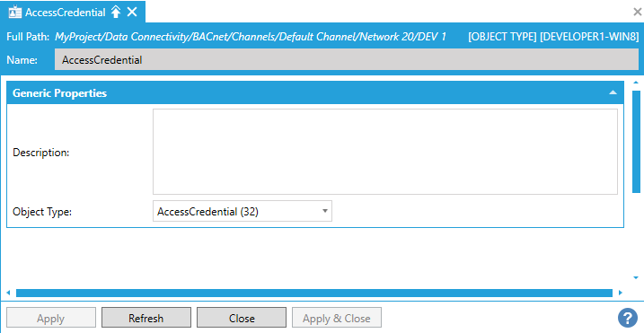Select the AccessCredential tab
The width and height of the screenshot is (644, 333).
[x=73, y=12]
